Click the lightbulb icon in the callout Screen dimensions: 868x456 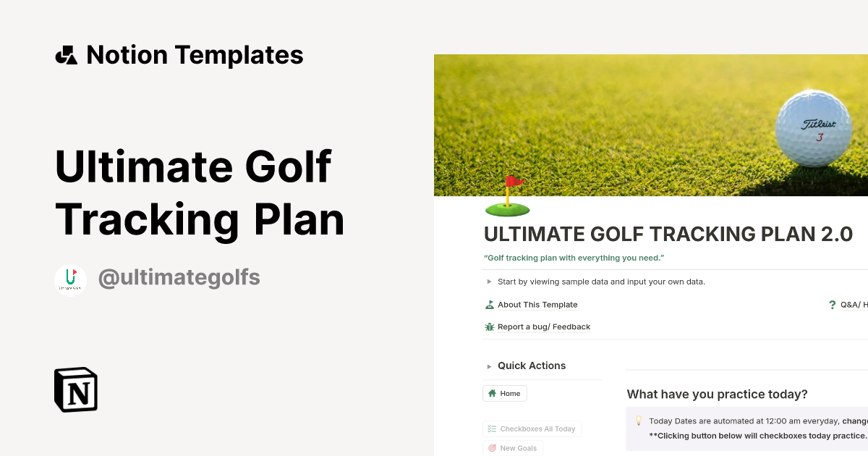[639, 420]
